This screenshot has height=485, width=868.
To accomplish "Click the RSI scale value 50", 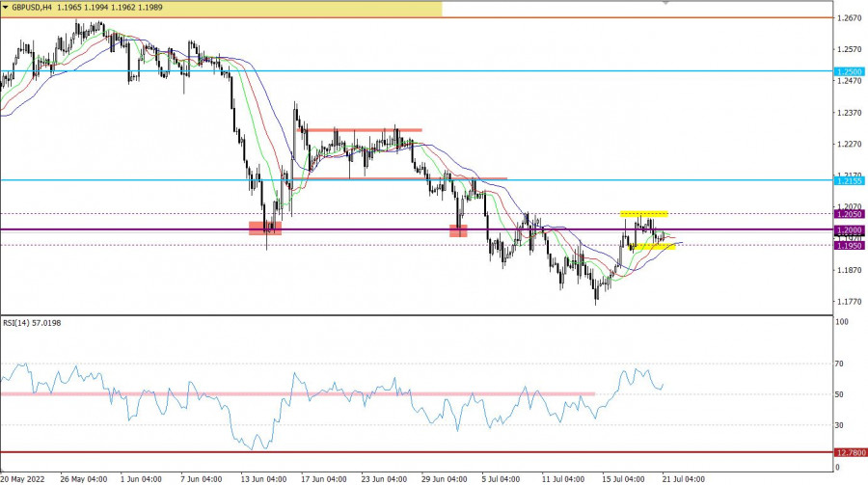I will [x=839, y=394].
